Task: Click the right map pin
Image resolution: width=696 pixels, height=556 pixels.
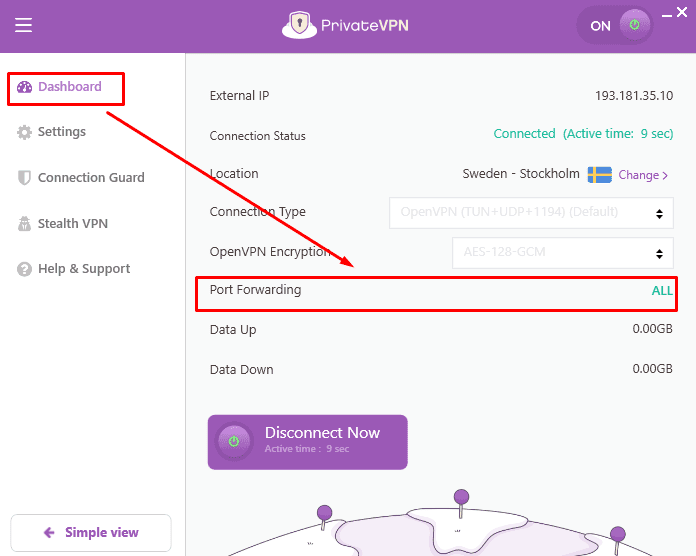Action: tap(617, 540)
